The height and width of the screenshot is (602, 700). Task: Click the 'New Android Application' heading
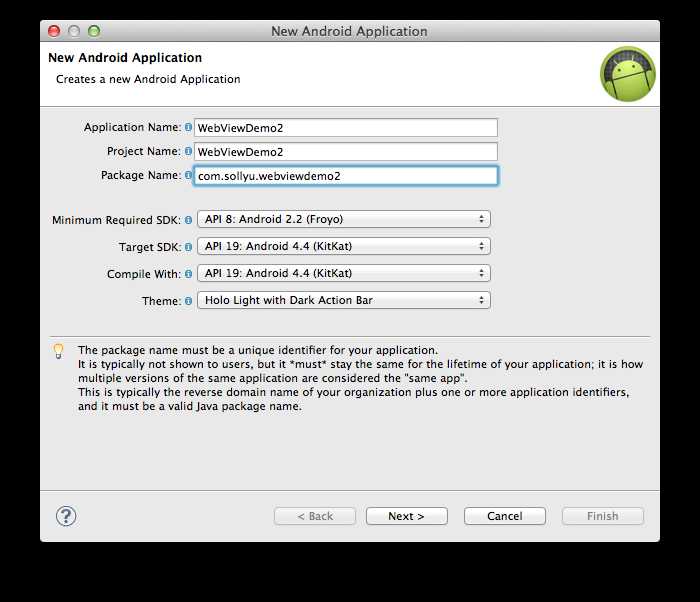tap(125, 58)
